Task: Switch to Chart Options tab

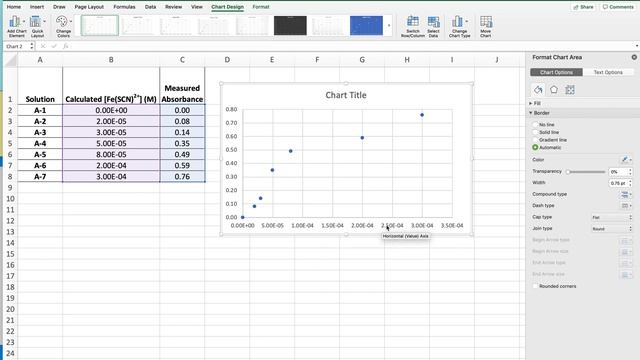Action: click(556, 72)
